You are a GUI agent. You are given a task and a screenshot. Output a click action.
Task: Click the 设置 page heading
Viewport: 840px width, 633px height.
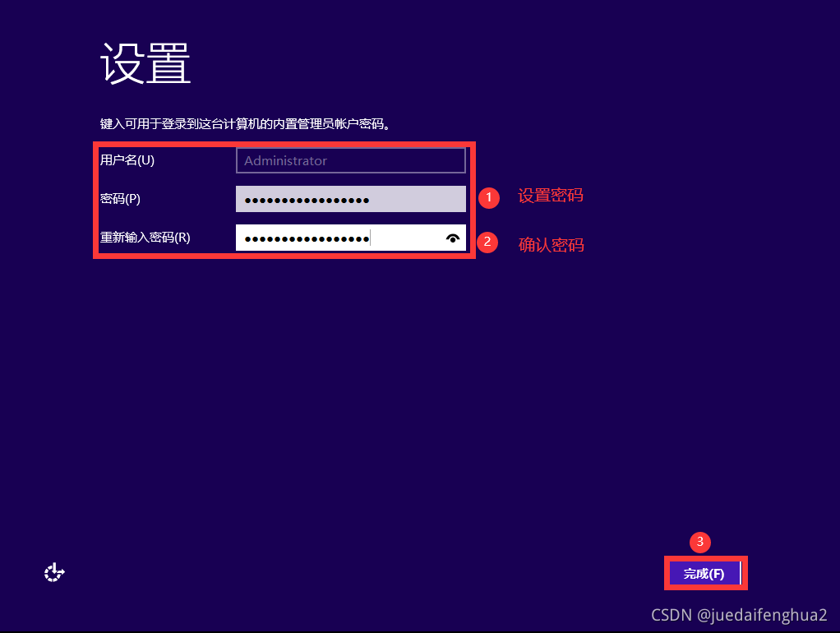(145, 63)
